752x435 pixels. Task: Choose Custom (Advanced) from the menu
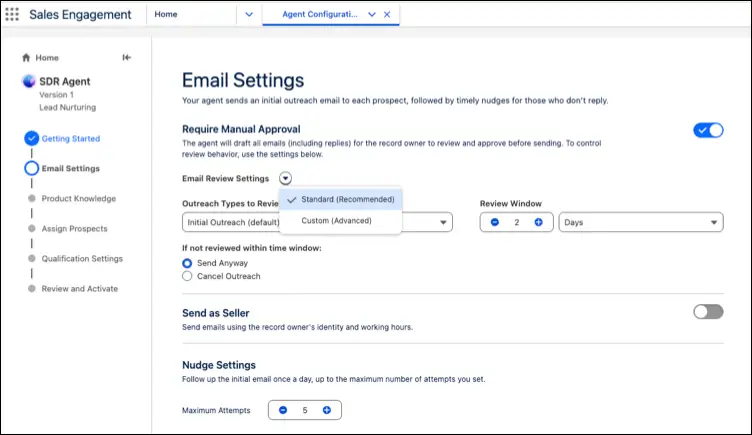(341, 221)
